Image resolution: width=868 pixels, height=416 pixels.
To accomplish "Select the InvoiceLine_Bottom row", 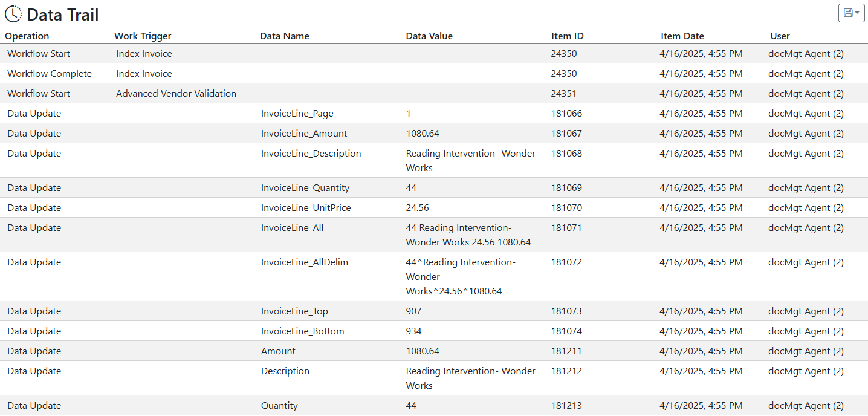I will (x=434, y=331).
